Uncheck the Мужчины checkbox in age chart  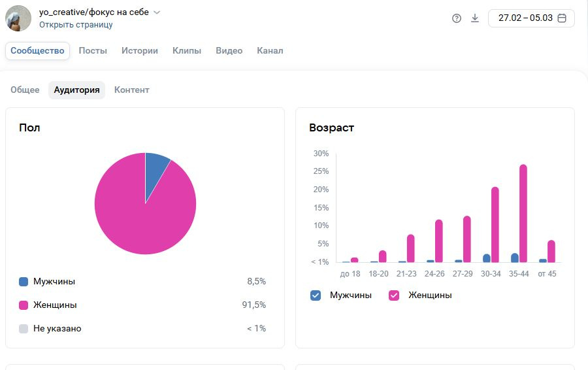(x=316, y=295)
